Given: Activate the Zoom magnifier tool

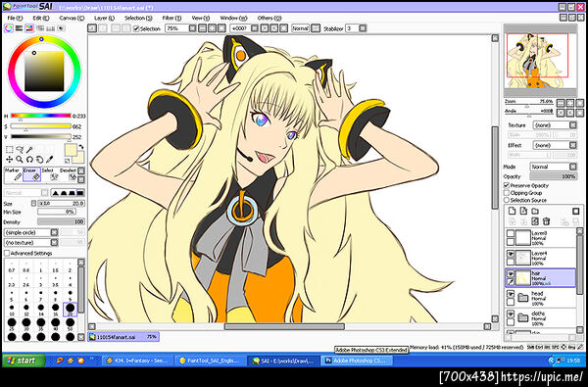Looking at the screenshot, I should 20,160.
